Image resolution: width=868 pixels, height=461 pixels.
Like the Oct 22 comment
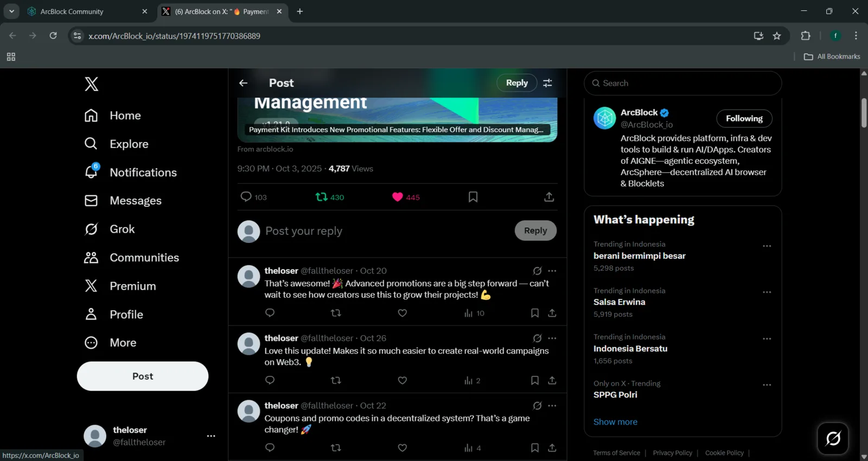coord(403,447)
